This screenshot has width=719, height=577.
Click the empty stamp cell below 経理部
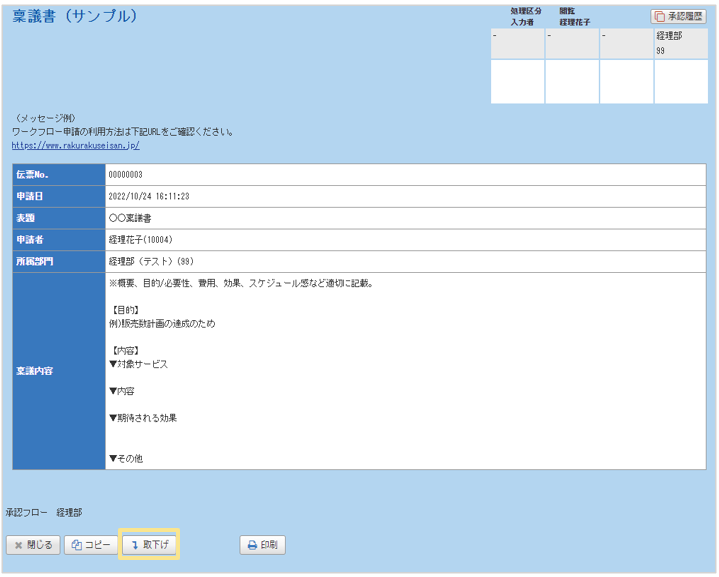pos(680,81)
